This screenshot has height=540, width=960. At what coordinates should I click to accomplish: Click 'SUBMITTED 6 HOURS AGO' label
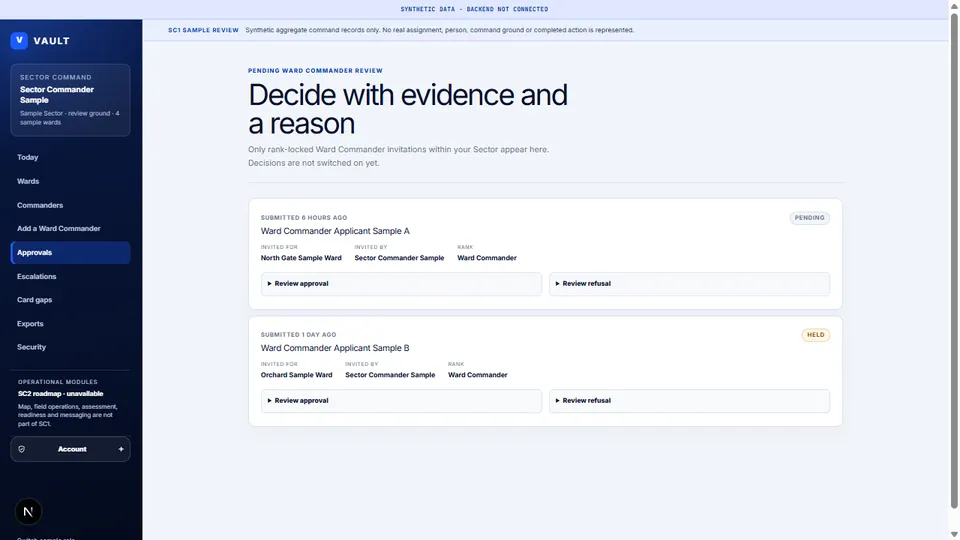tap(304, 217)
